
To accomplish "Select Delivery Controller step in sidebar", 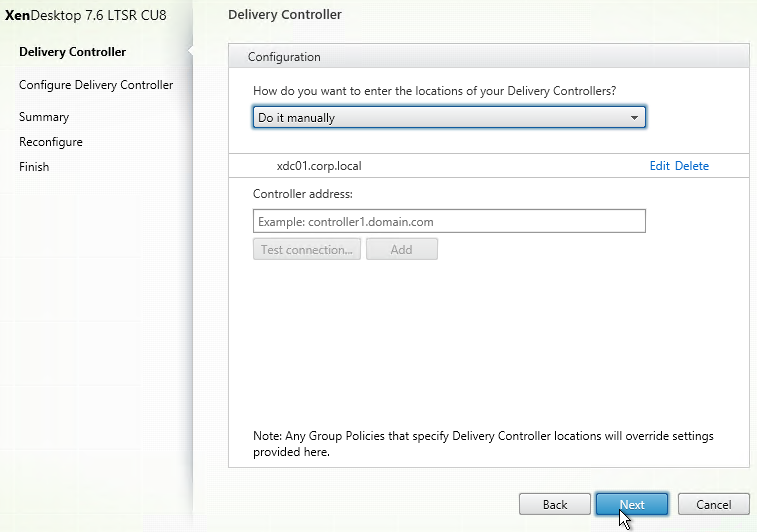I will [x=72, y=52].
